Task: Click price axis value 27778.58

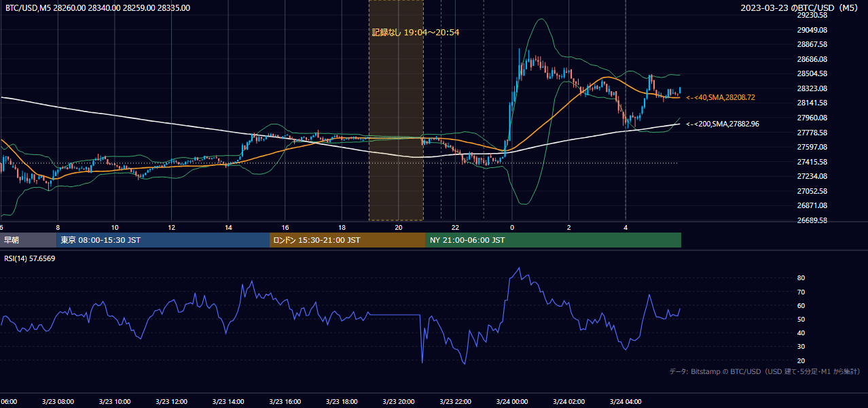Action: pos(812,133)
